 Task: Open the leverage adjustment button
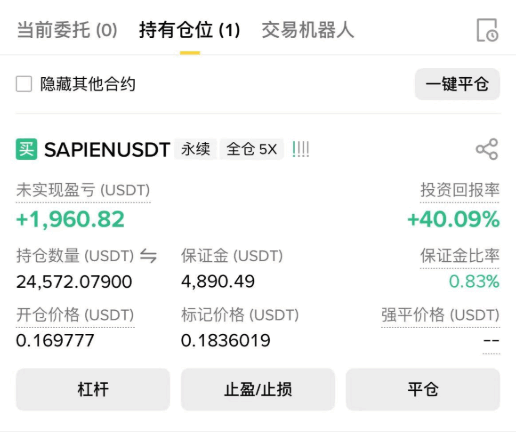coord(93,389)
